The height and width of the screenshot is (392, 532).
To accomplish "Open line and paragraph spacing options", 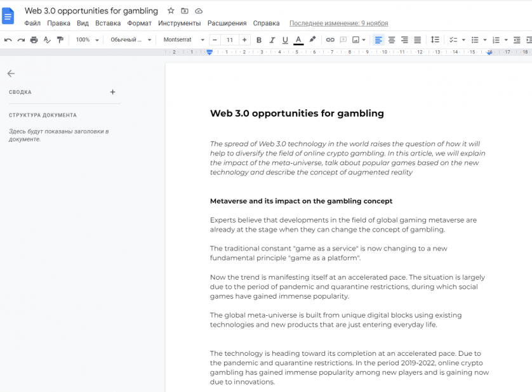I will tap(435, 40).
